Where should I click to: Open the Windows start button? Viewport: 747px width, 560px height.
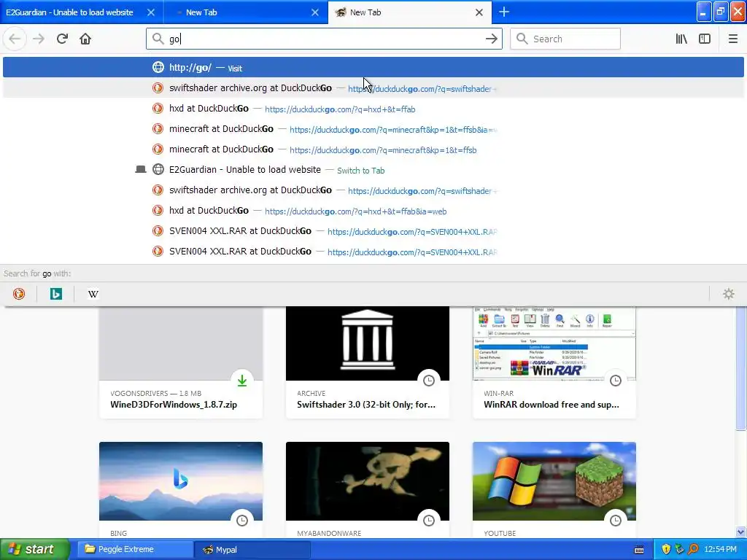click(34, 550)
